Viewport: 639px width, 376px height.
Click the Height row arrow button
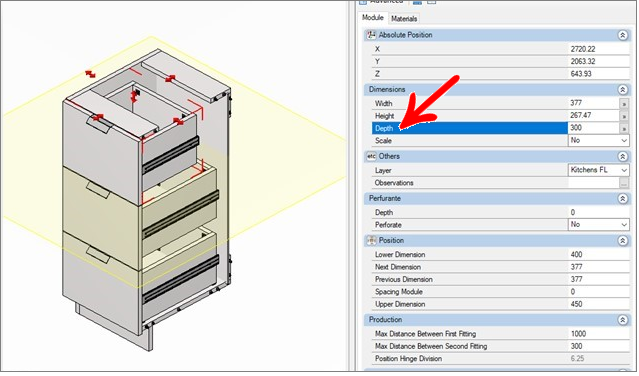point(624,116)
